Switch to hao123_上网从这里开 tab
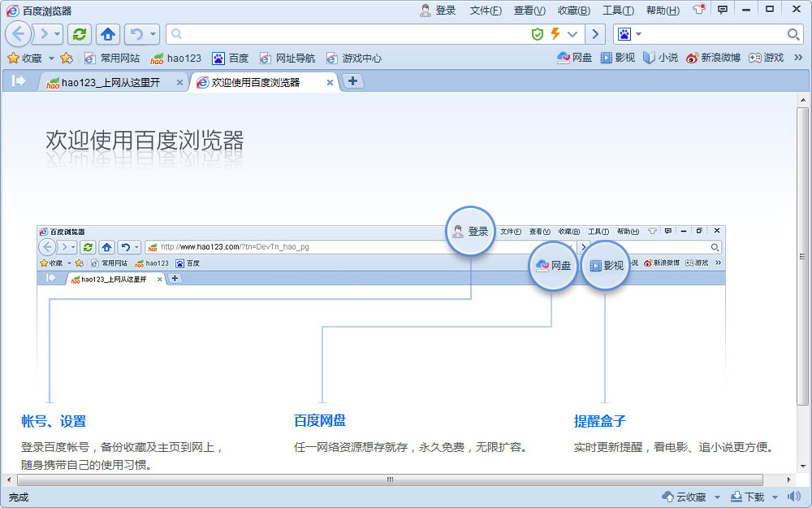 pos(110,82)
